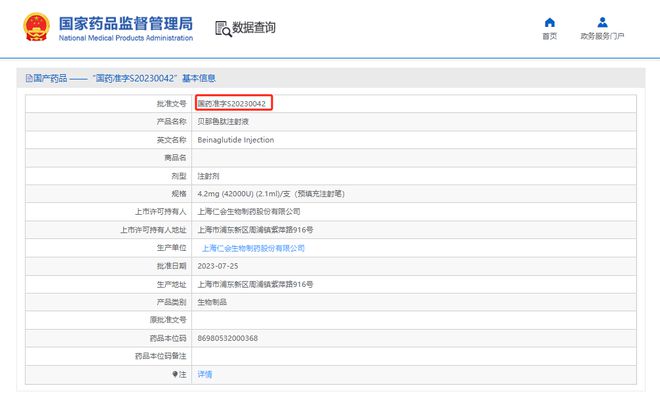The width and height of the screenshot is (660, 394).
Task: Select the text Beinaglutide Injection
Action: pyautogui.click(x=236, y=140)
